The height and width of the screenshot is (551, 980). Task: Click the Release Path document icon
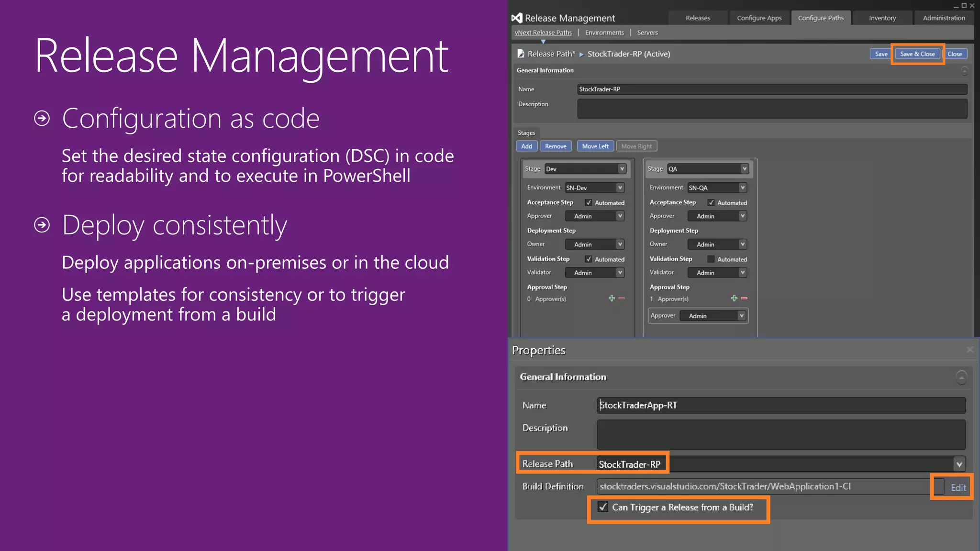coord(521,54)
